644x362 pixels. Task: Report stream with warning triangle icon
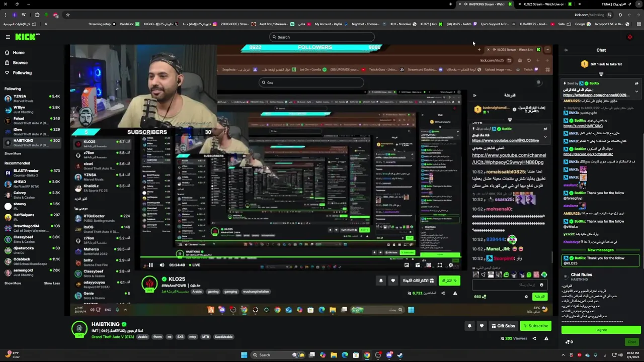tap(546, 338)
